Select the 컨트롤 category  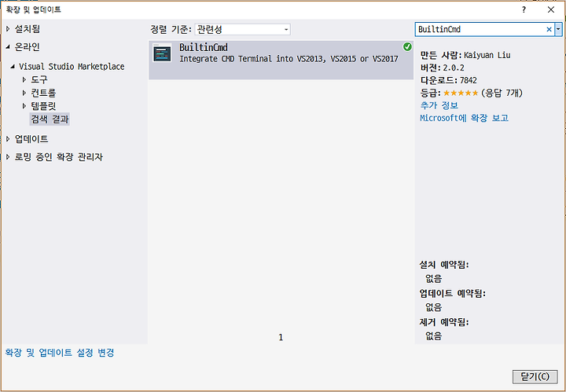(x=43, y=93)
